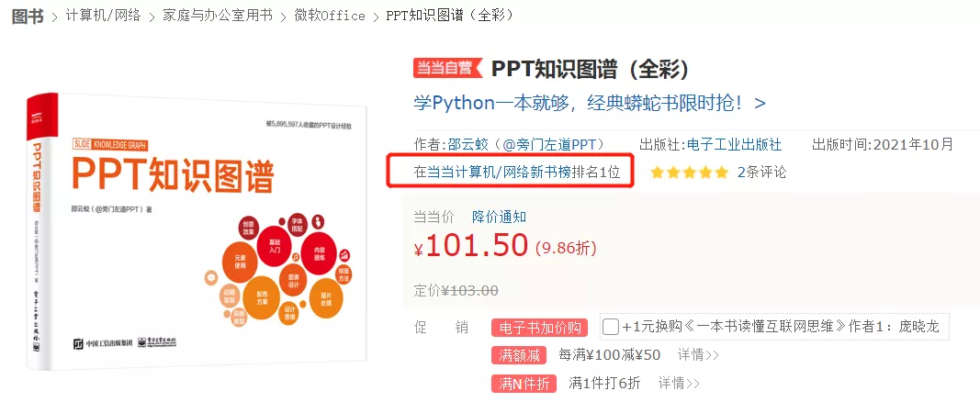This screenshot has width=980, height=402.
Task: Click the 满N件折 promotion tag
Action: (x=524, y=384)
